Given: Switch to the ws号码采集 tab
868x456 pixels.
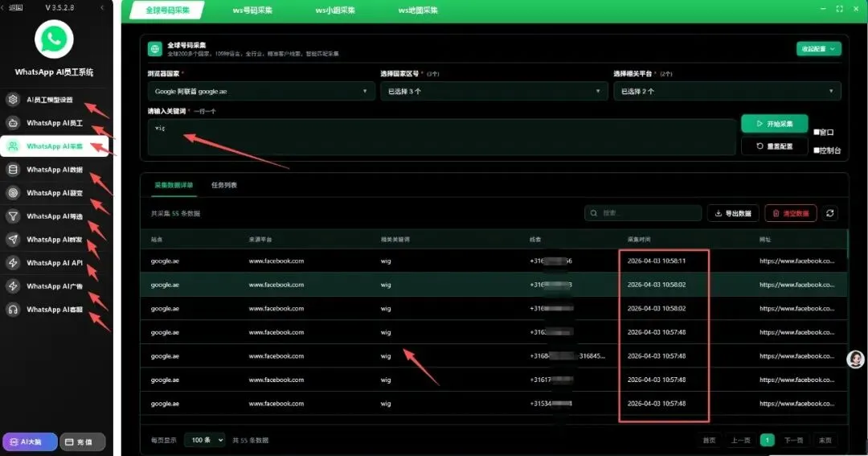Looking at the screenshot, I should click(x=252, y=10).
